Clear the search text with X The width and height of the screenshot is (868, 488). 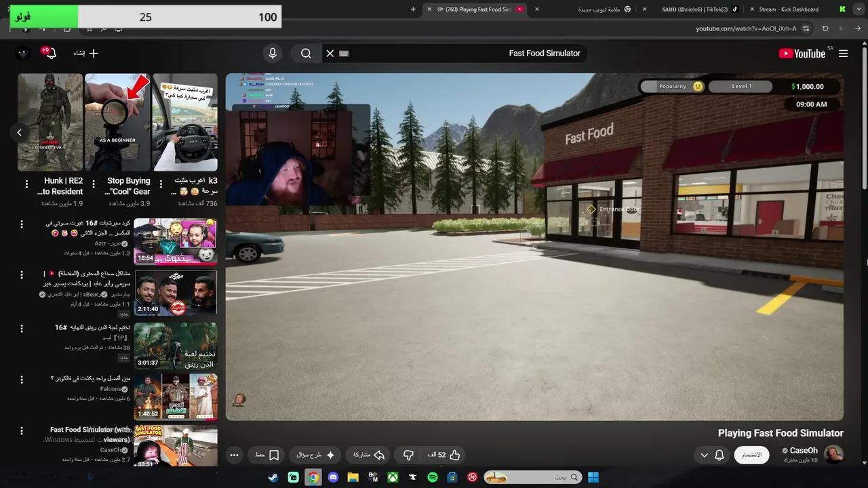pyautogui.click(x=330, y=54)
